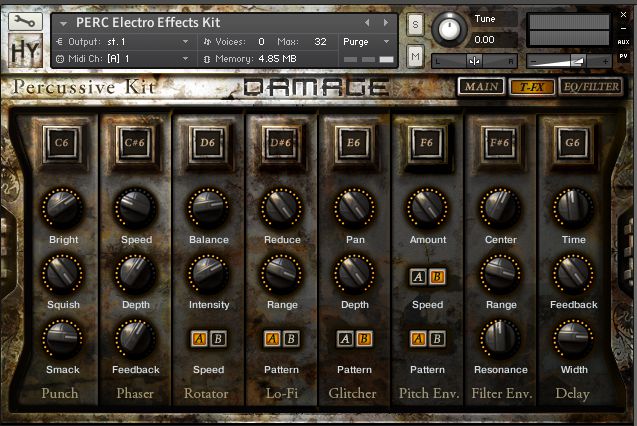
Task: Click the Delay Time knob
Action: pyautogui.click(x=573, y=208)
